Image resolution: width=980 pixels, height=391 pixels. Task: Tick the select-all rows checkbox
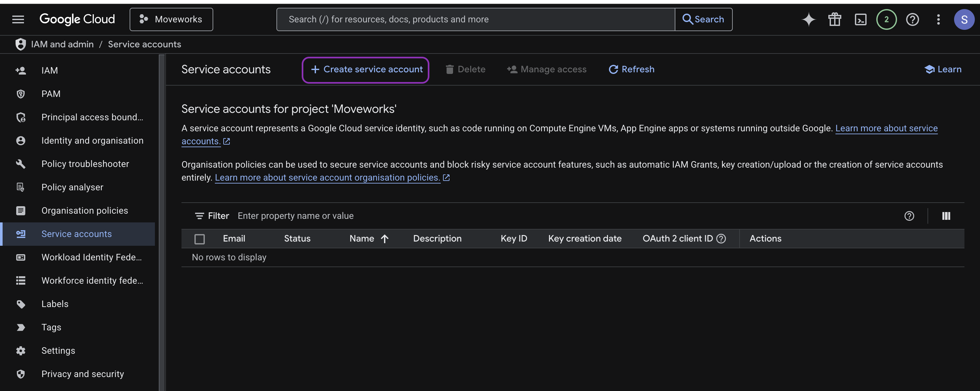(199, 239)
